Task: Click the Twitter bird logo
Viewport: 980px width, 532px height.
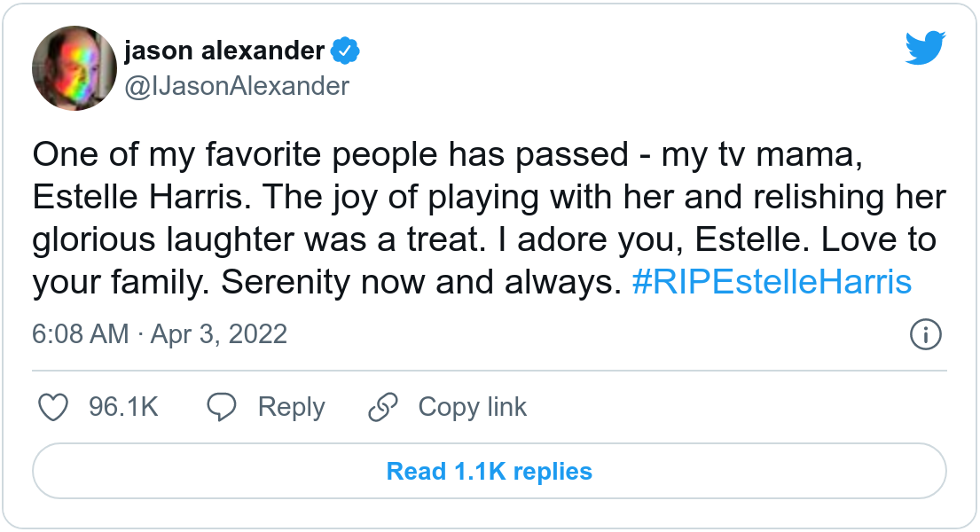Action: (x=926, y=48)
